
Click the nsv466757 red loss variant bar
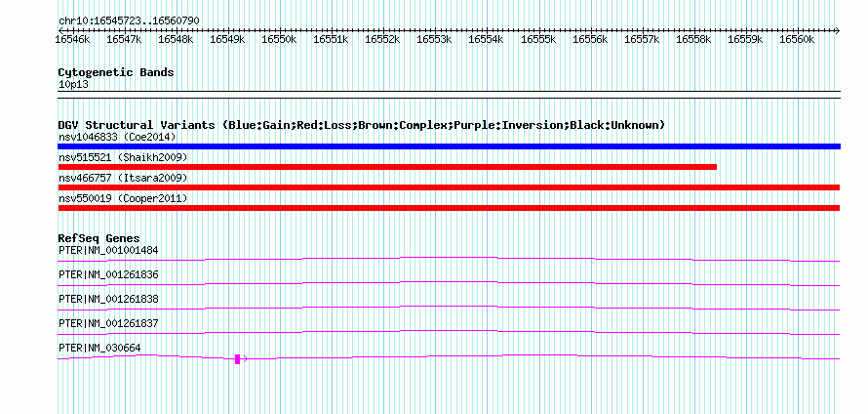coord(449,187)
